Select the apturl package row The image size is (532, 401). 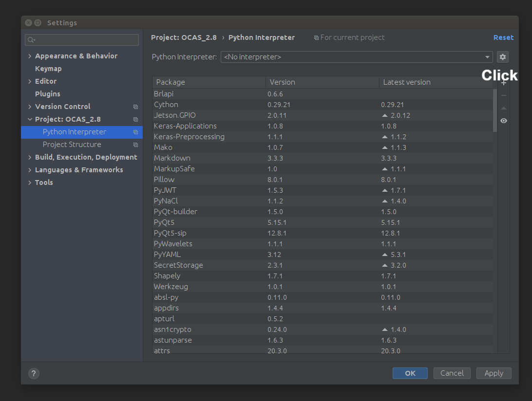tap(323, 319)
